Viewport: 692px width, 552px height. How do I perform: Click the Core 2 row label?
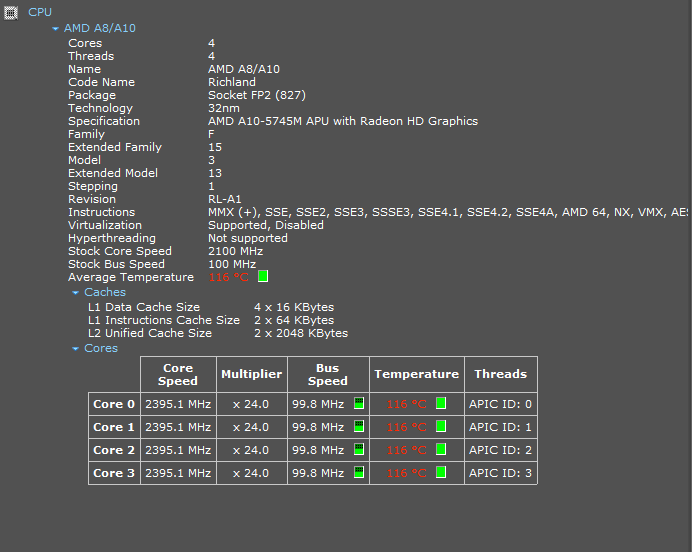click(x=114, y=450)
